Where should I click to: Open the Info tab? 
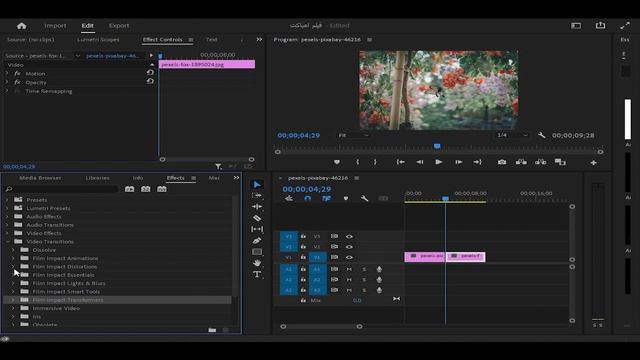(138, 178)
